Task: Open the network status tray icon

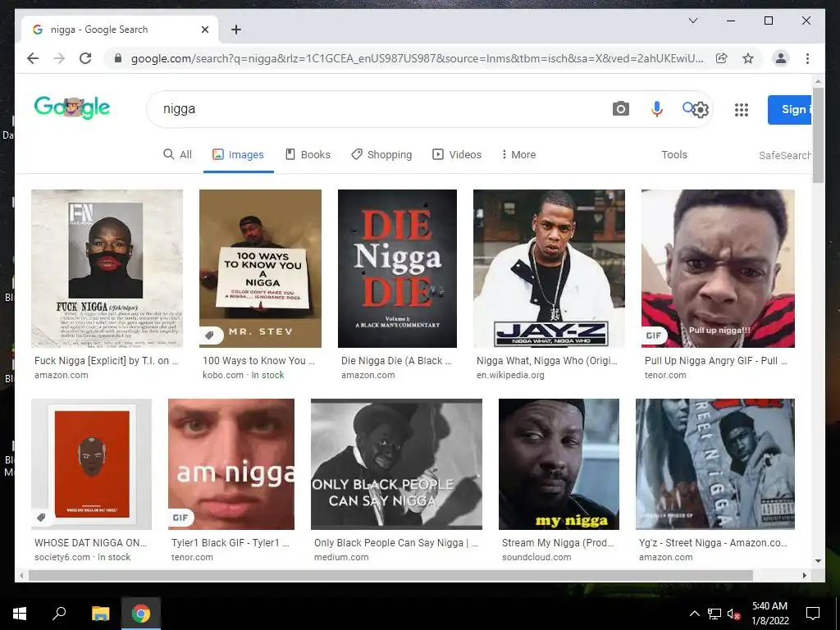Action: point(714,614)
